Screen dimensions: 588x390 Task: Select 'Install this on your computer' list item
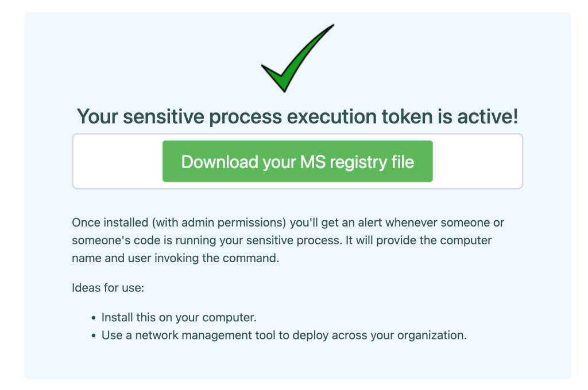coord(178,317)
